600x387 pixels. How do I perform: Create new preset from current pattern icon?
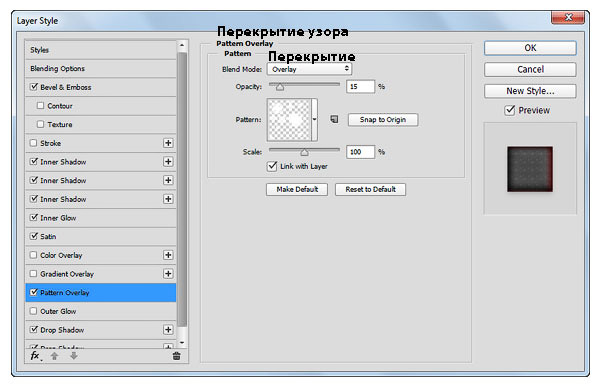point(334,119)
